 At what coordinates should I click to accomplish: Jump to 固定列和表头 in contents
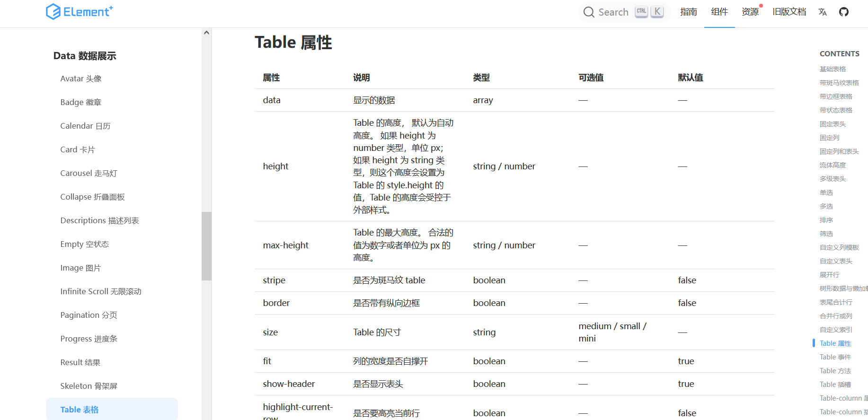[839, 151]
